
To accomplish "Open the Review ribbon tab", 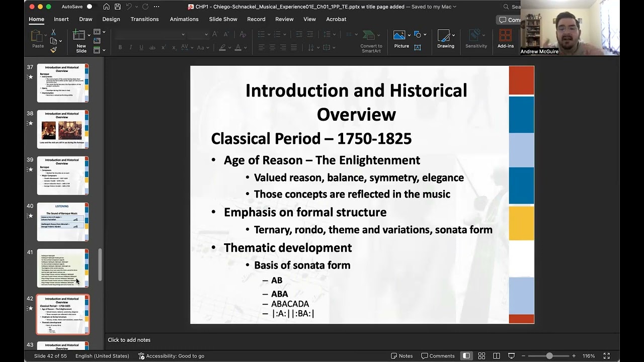I will tap(284, 19).
